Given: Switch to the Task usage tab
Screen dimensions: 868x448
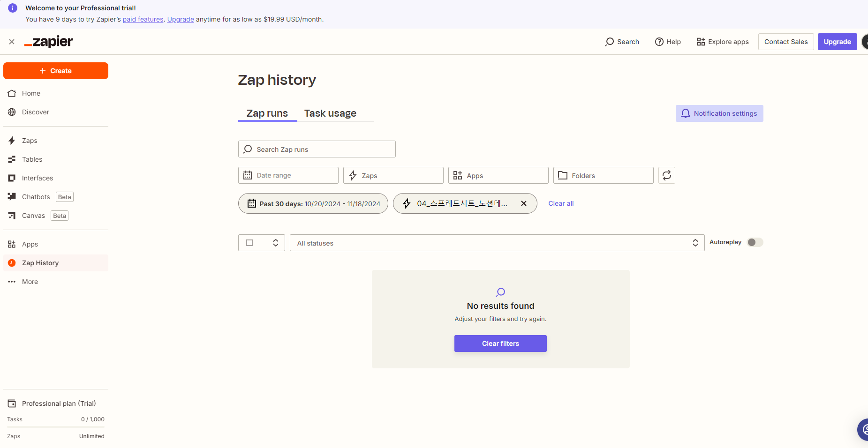Looking at the screenshot, I should [x=330, y=113].
